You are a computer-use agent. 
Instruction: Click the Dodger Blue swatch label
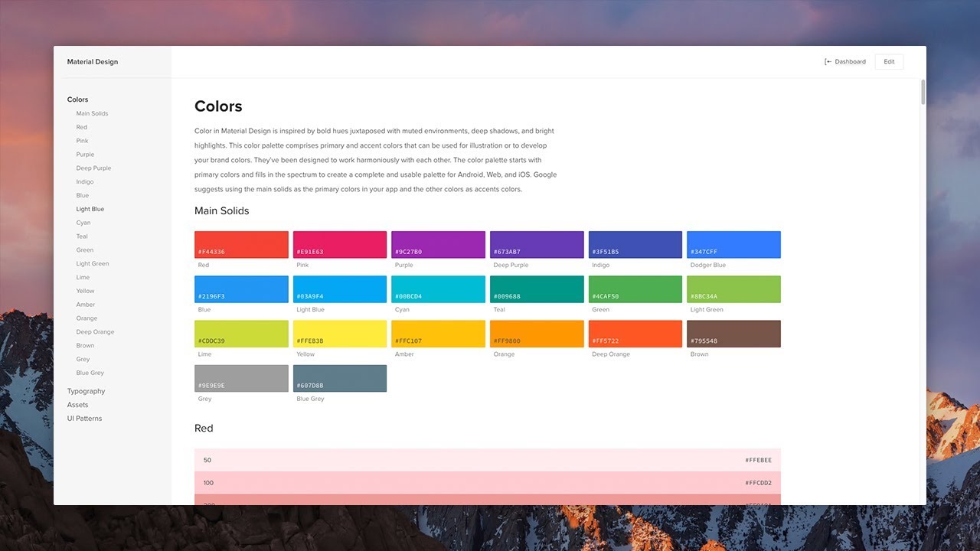pos(707,265)
